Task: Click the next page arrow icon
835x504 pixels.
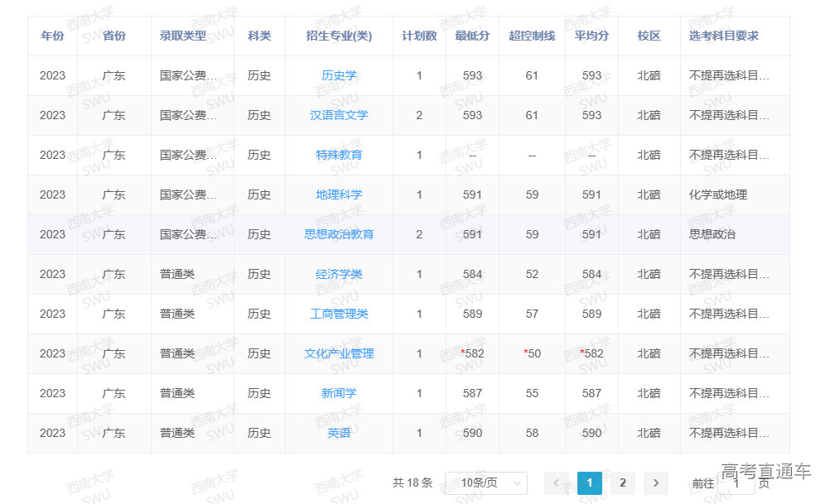Action: tap(655, 483)
